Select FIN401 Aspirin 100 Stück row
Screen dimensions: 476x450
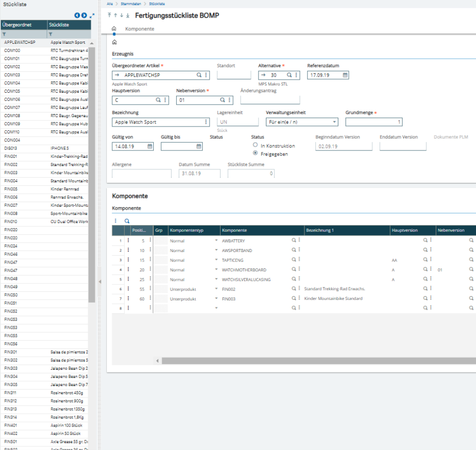pyautogui.click(x=45, y=426)
